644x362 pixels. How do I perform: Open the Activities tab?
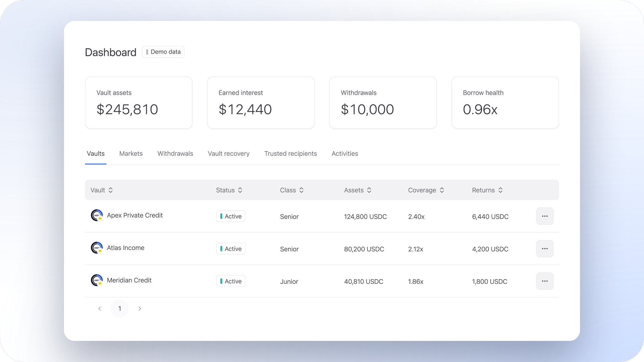coord(345,154)
